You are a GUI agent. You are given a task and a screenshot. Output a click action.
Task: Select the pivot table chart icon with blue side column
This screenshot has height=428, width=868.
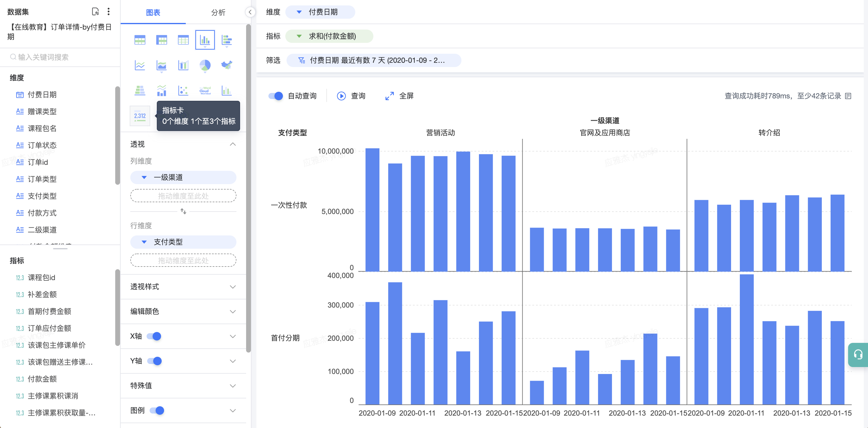point(162,40)
